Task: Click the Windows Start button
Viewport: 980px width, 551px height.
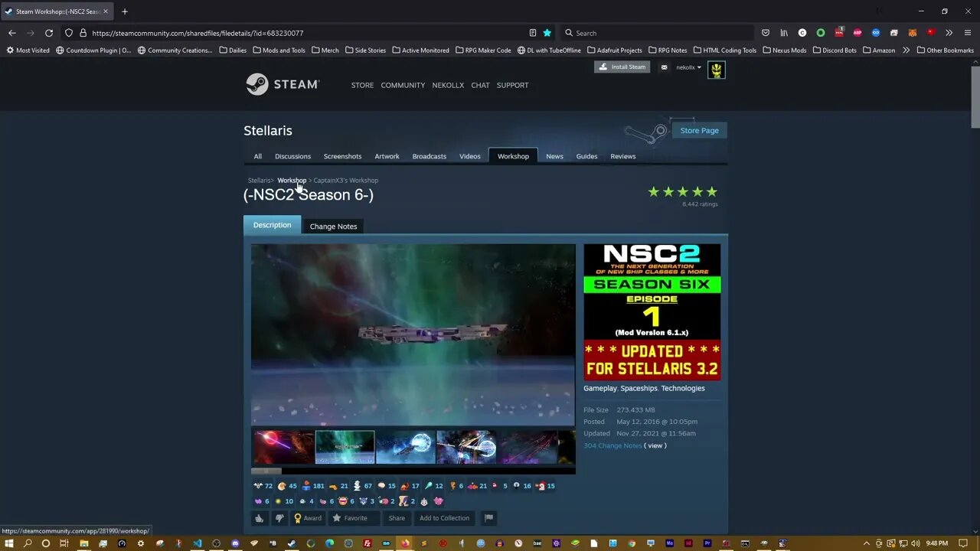Action: 9,543
